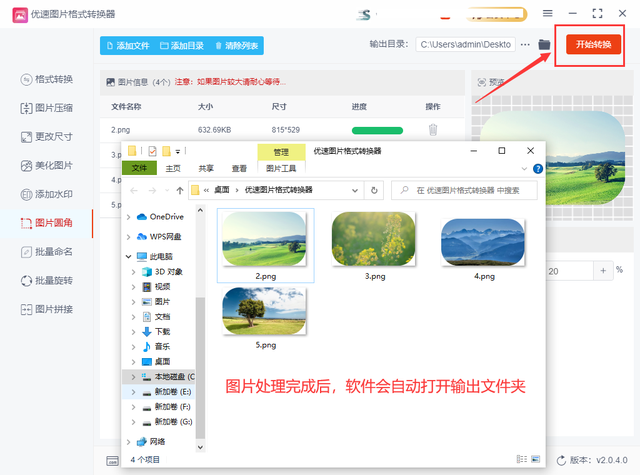This screenshot has height=475, width=640.
Task: Open the hamburger menu in the title bar
Action: [x=548, y=13]
